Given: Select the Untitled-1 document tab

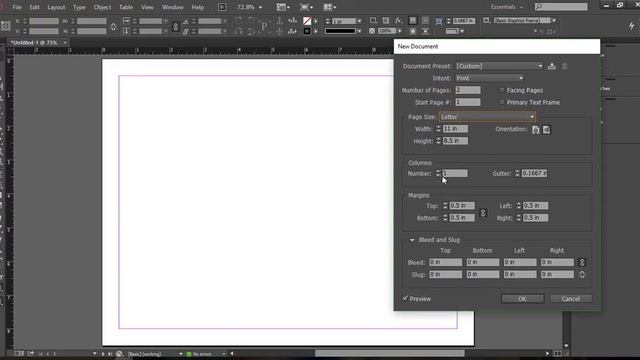Looking at the screenshot, I should tap(34, 42).
